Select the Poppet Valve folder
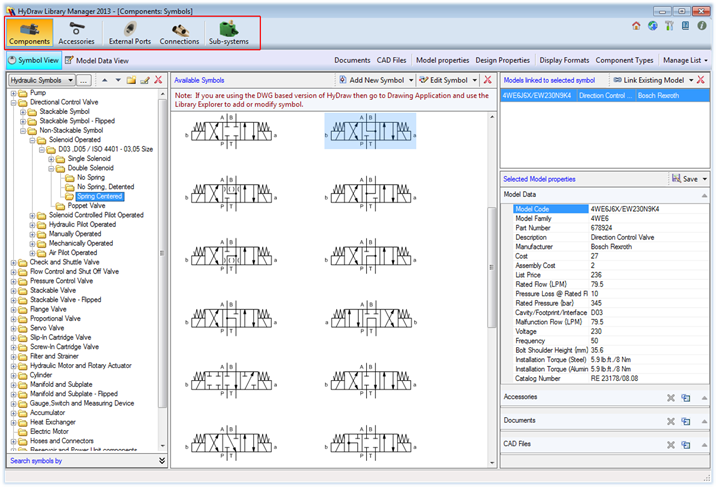 86,206
